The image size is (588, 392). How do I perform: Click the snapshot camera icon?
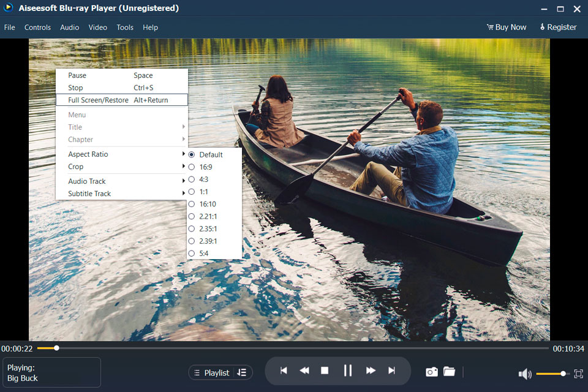(432, 372)
